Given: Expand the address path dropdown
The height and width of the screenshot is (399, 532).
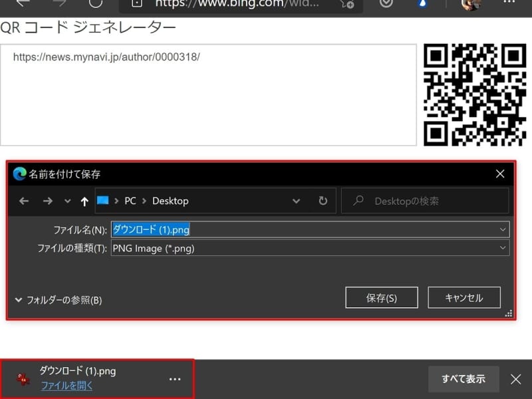Looking at the screenshot, I should click(x=296, y=201).
